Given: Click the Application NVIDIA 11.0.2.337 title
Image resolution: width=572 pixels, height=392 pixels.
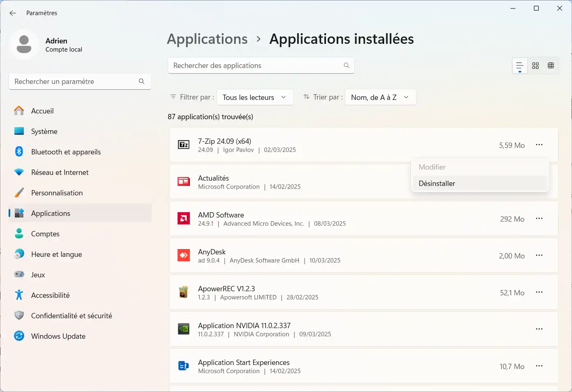Looking at the screenshot, I should [244, 325].
